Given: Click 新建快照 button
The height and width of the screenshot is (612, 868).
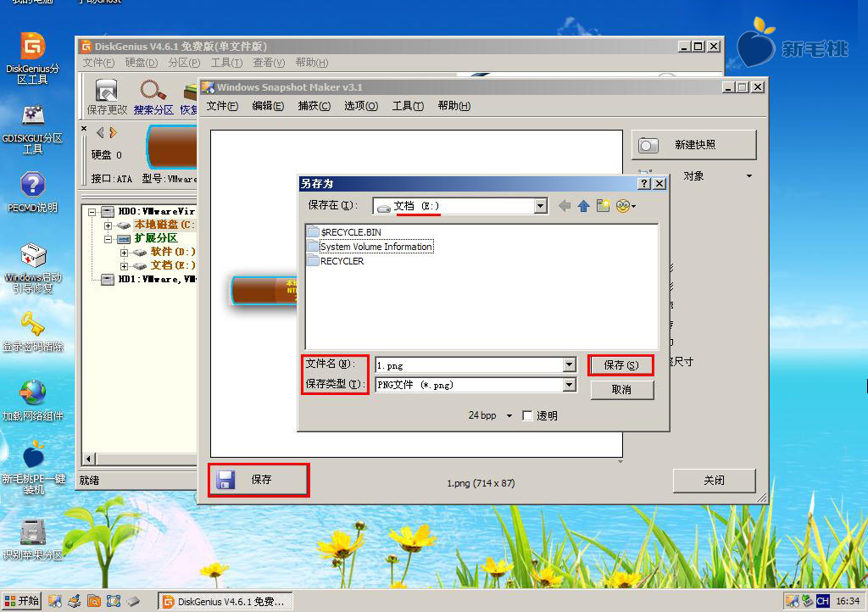Looking at the screenshot, I should point(694,145).
